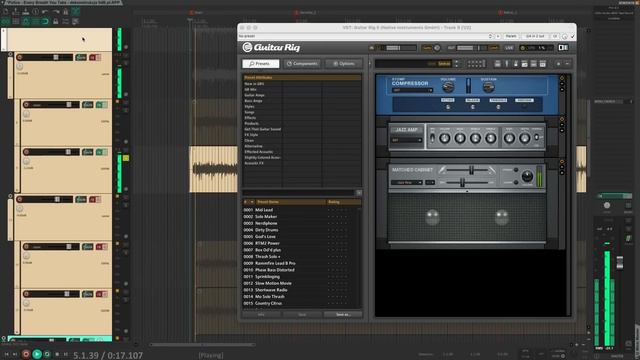Viewport: 640px width, 360px height.
Task: Open the Matched Cabinet type dropdown
Action: point(407,182)
